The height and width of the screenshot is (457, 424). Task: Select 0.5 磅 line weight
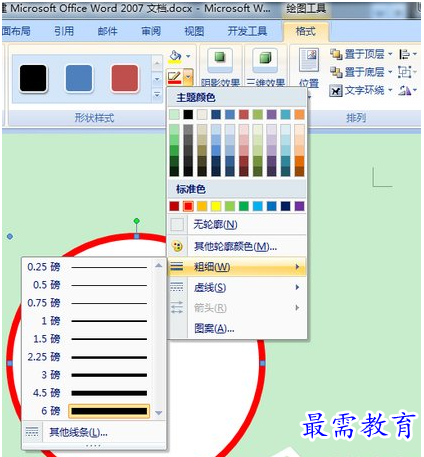click(x=87, y=285)
